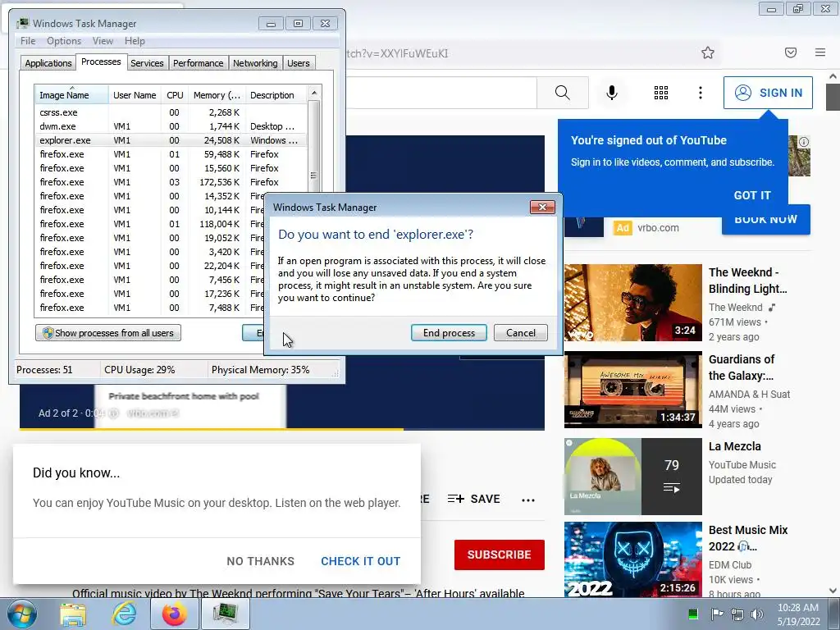Viewport: 840px width, 630px height.
Task: Switch to the Services tab
Action: 147,63
